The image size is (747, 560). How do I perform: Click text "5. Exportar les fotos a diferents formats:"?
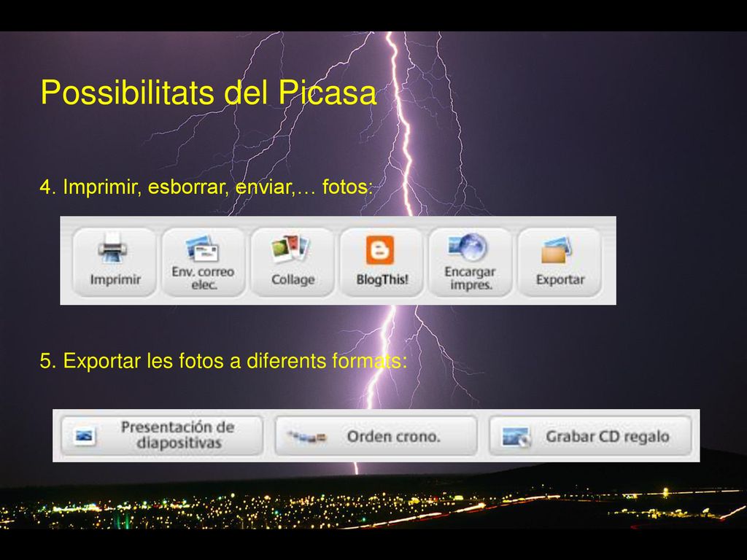point(223,360)
